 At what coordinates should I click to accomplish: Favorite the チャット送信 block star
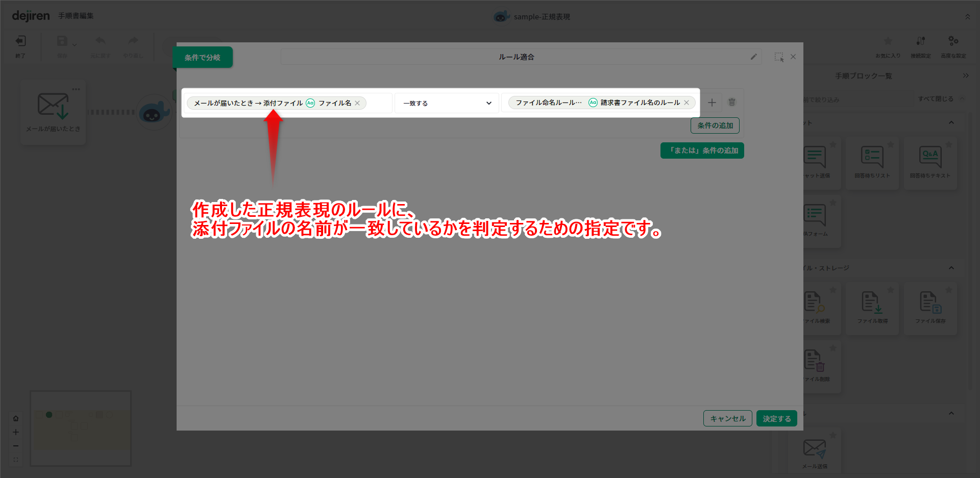833,144
